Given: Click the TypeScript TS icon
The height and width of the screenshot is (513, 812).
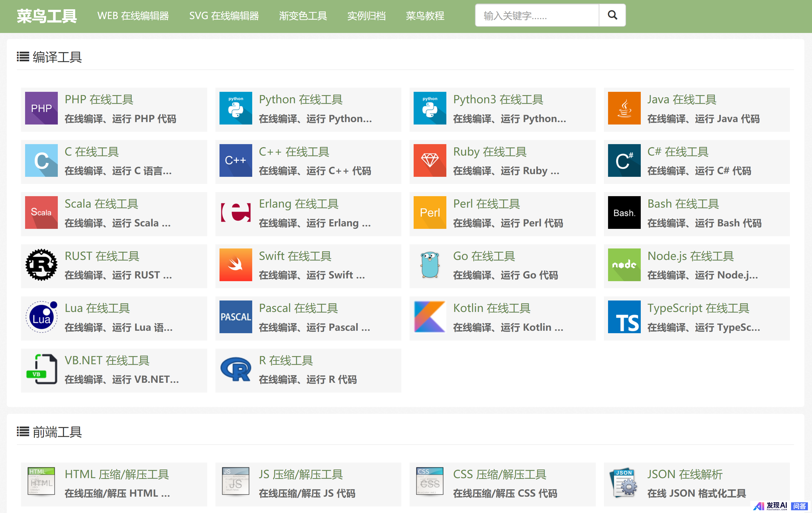Looking at the screenshot, I should [x=624, y=317].
